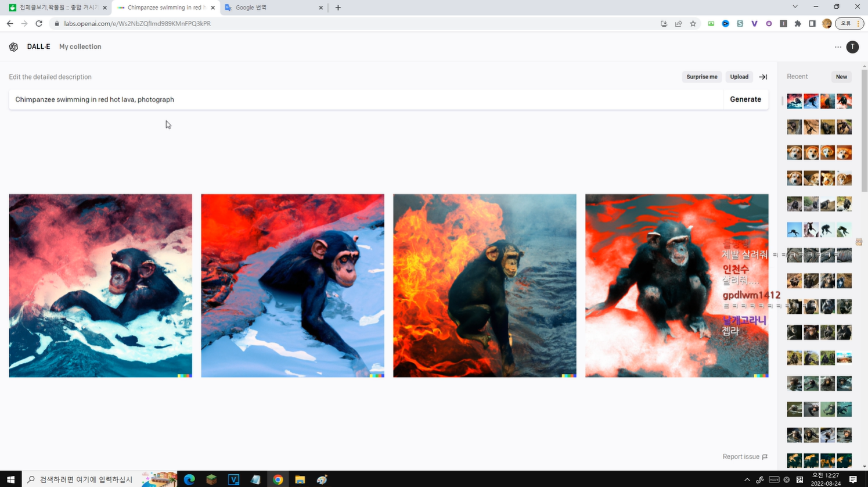The image size is (868, 487).
Task: Click the install app icon in address bar
Action: pyautogui.click(x=664, y=24)
